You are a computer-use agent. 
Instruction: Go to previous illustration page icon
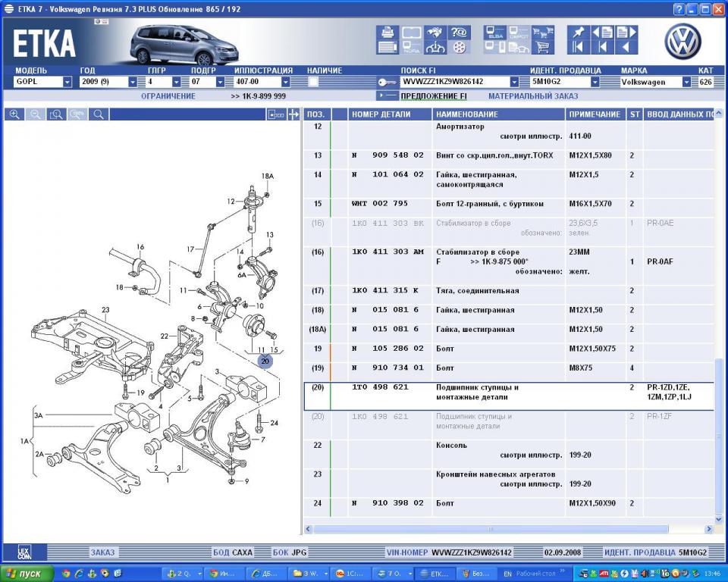pyautogui.click(x=603, y=33)
